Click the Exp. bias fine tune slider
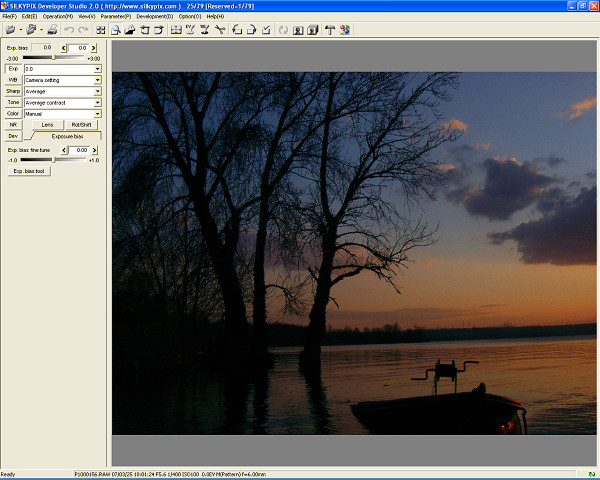The image size is (600, 480). pos(54,159)
